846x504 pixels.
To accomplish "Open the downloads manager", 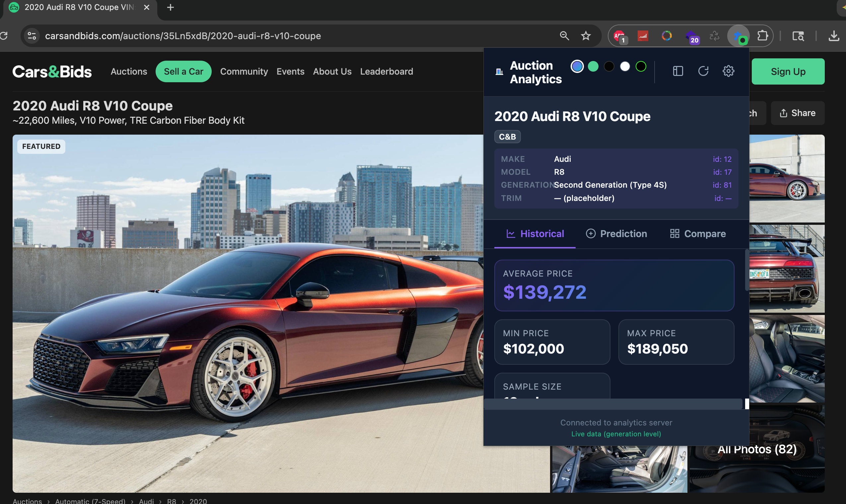I will coord(834,36).
